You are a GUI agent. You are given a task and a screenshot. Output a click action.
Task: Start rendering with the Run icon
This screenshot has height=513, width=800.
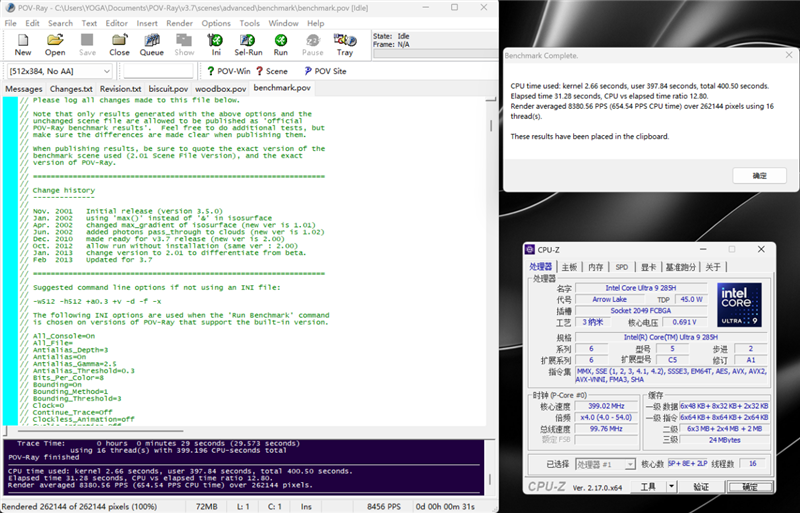pos(281,45)
